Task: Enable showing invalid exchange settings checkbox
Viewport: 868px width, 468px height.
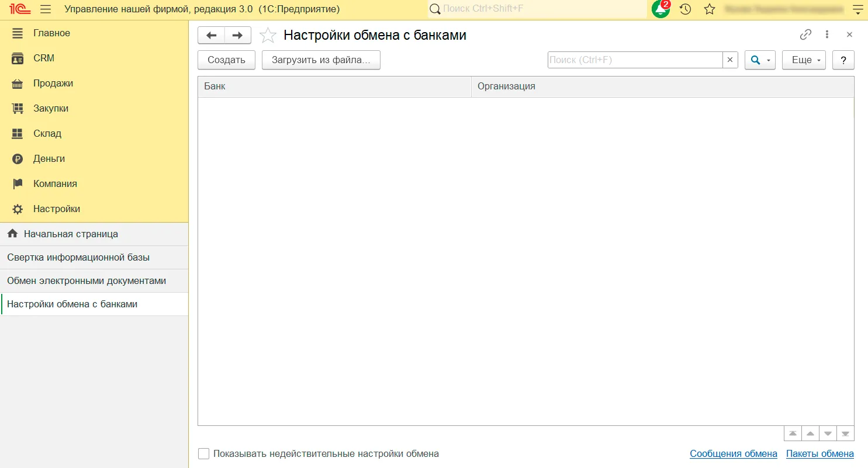Action: pos(203,453)
